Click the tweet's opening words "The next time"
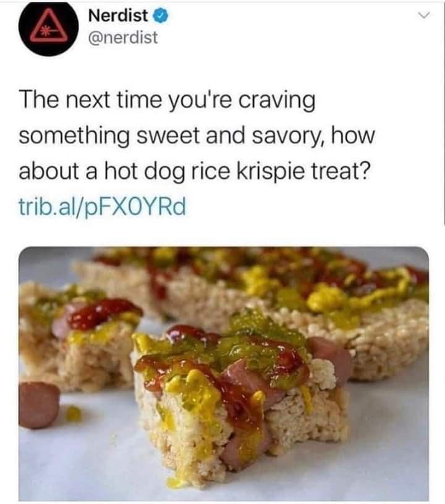Image resolution: width=445 pixels, height=504 pixels. [90, 100]
